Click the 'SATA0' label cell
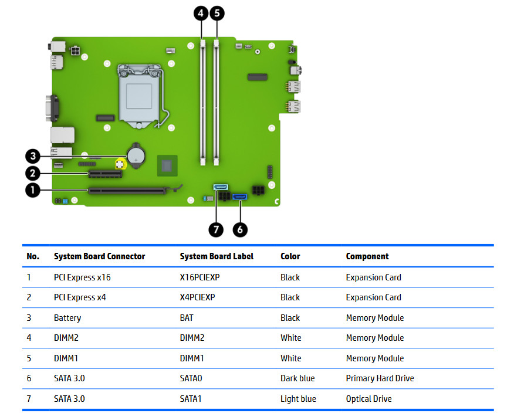 click(191, 378)
